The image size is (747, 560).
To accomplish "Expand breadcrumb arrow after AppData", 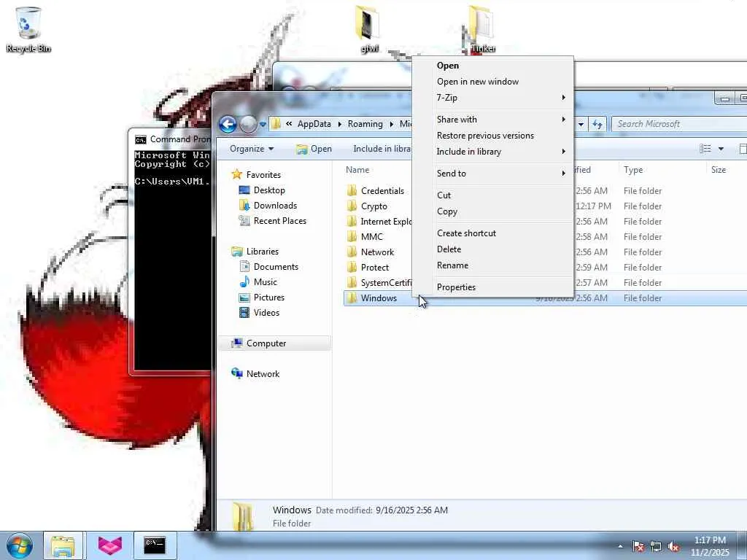I will tap(339, 124).
